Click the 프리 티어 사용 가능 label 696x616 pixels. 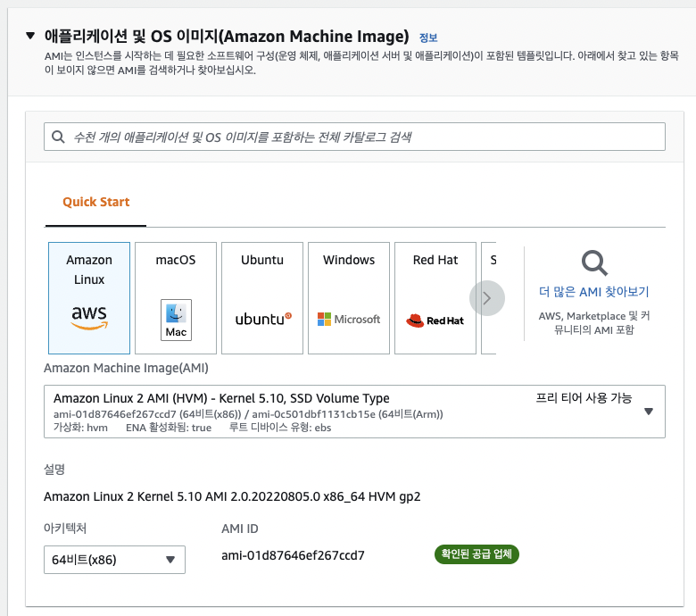[584, 398]
